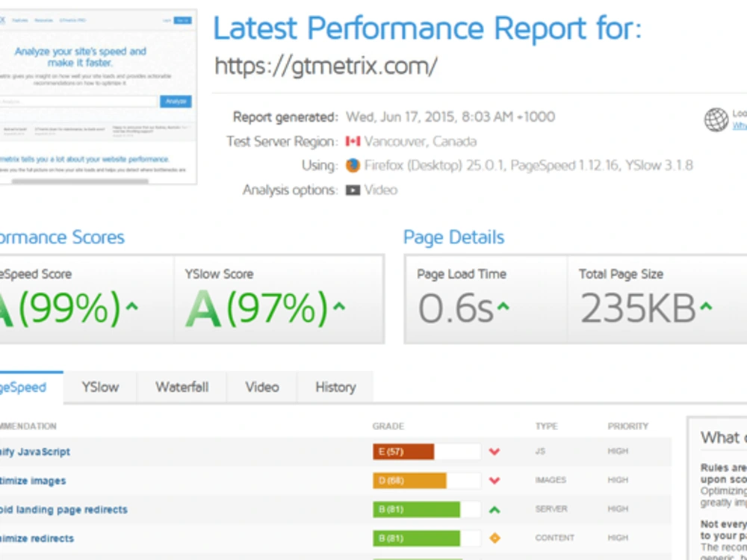
Task: Click the Canadian flag icon
Action: point(353,141)
